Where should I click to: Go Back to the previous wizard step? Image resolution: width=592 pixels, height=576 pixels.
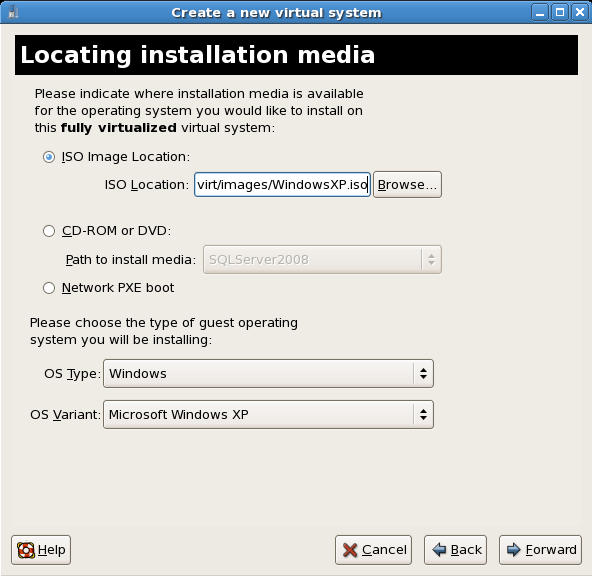coord(455,550)
